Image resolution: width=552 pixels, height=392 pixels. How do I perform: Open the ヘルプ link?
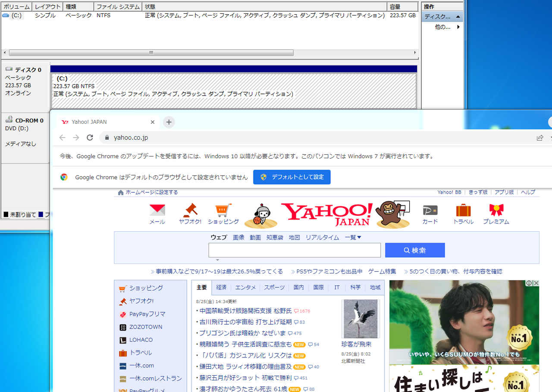528,192
